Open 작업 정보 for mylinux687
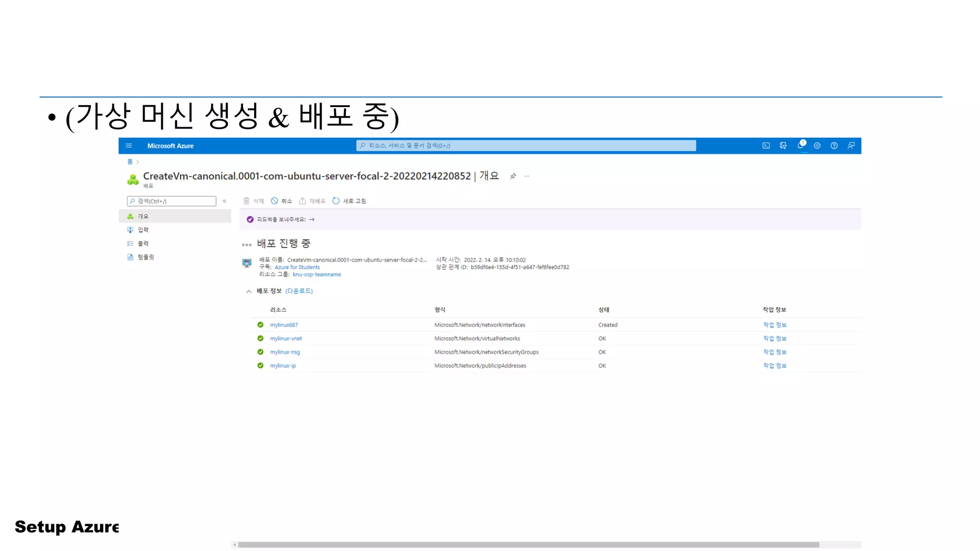Screen dimensions: 980x551 click(x=775, y=325)
